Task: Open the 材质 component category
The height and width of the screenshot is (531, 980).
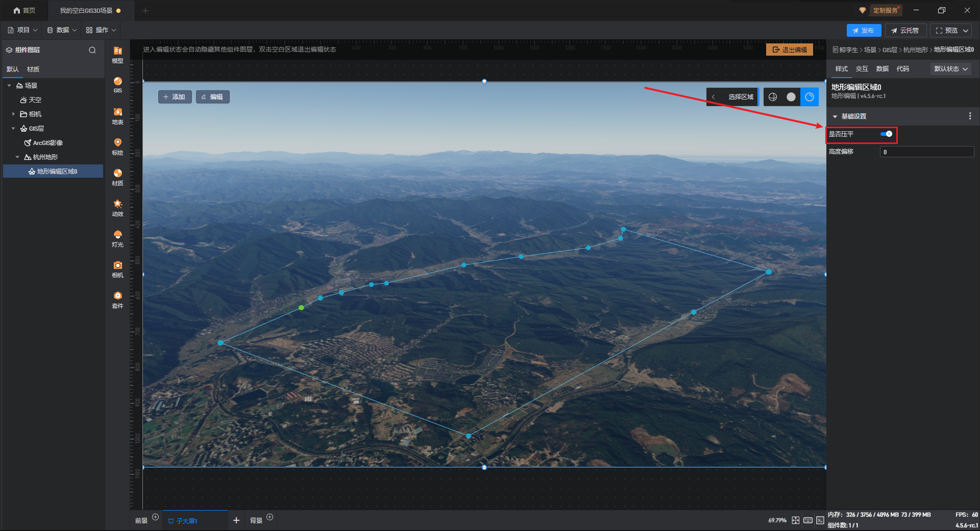Action: click(117, 177)
